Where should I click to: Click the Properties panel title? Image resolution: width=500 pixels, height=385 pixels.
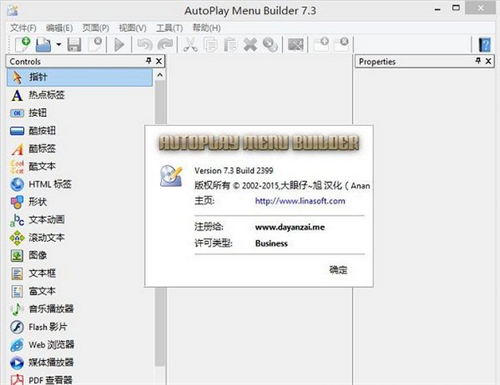coord(377,62)
